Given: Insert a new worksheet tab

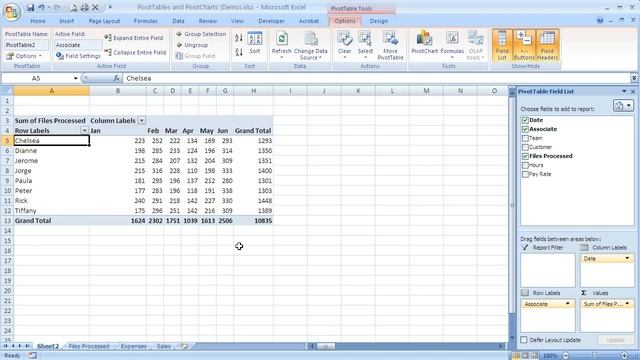Looking at the screenshot, I should pos(184,346).
